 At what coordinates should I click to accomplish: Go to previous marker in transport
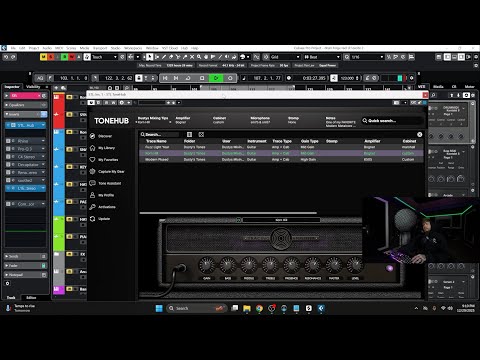click(165, 78)
